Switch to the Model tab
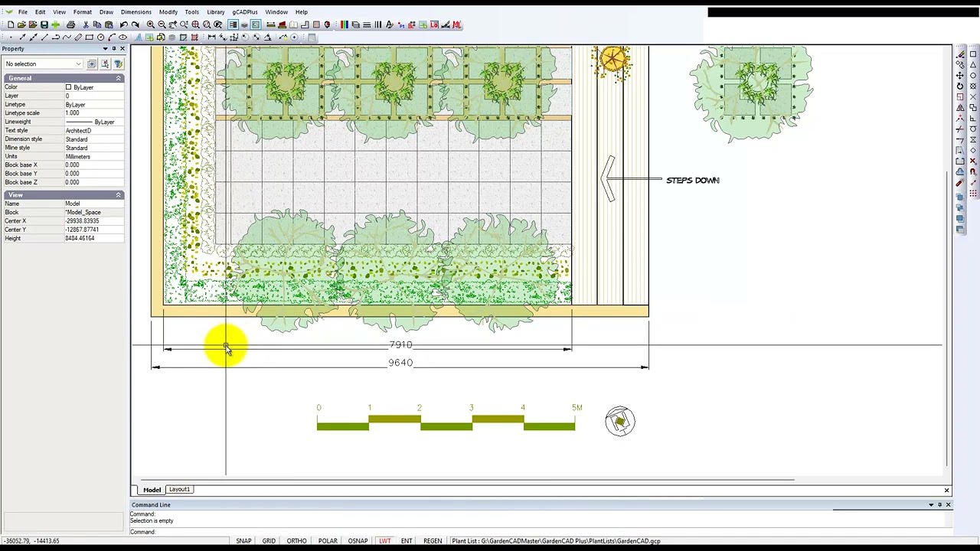This screenshot has width=980, height=551. (x=152, y=490)
